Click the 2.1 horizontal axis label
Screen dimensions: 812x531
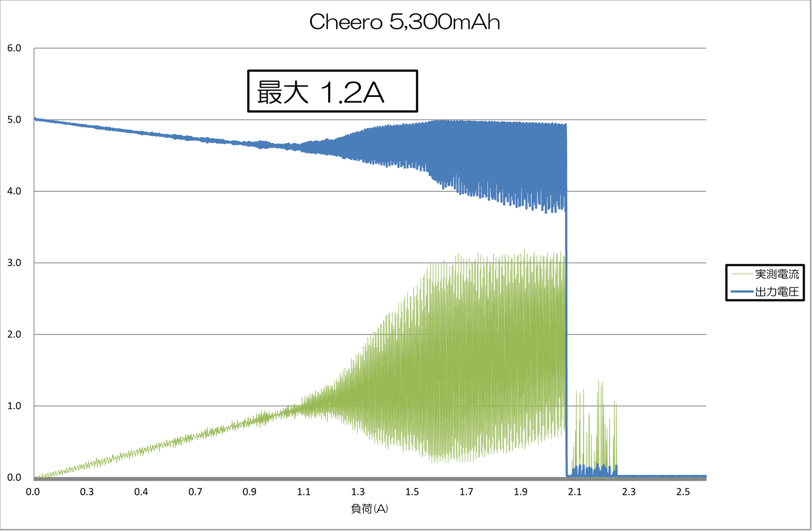(574, 491)
